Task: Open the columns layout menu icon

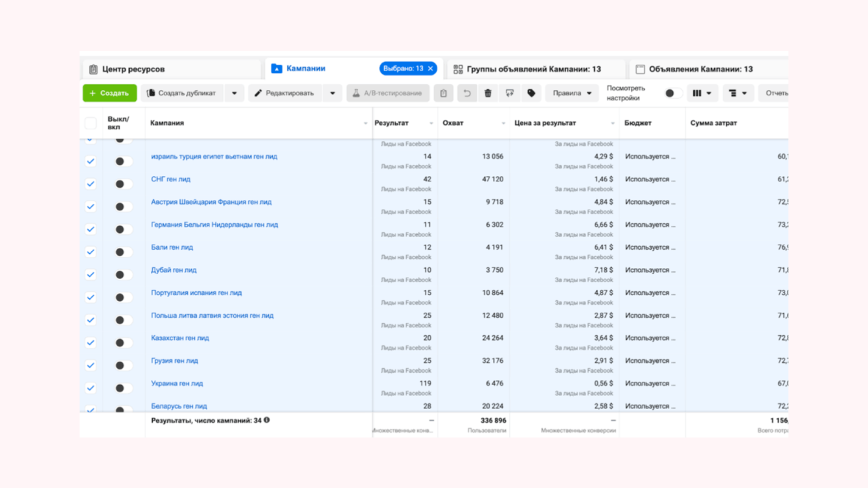Action: coord(702,93)
